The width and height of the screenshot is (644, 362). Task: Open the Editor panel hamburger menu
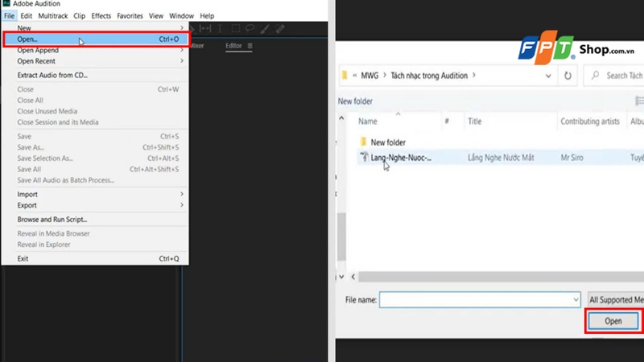(250, 46)
